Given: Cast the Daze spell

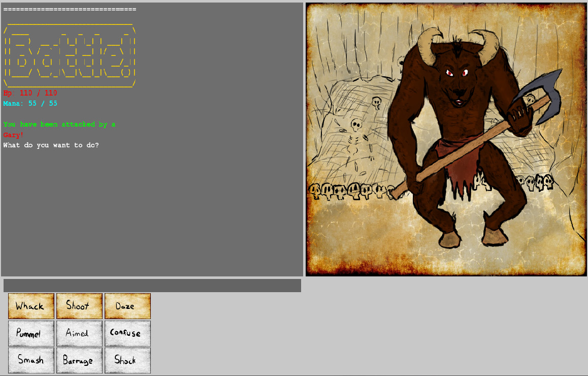Looking at the screenshot, I should [127, 306].
